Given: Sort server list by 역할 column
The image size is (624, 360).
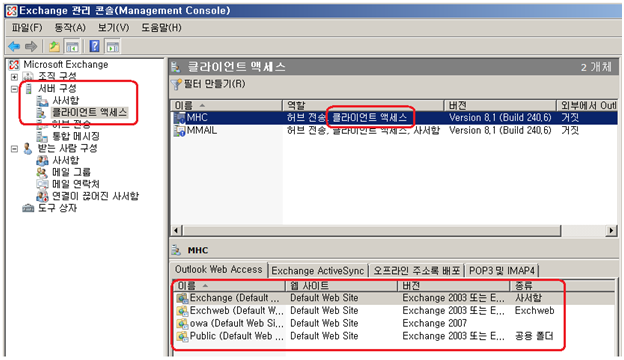Looking at the screenshot, I should tap(363, 105).
